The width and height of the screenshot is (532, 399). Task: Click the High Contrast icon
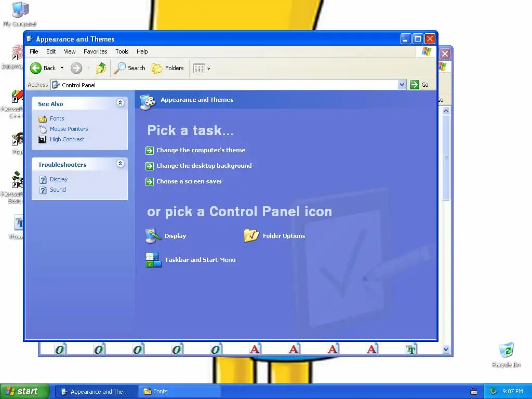point(43,139)
